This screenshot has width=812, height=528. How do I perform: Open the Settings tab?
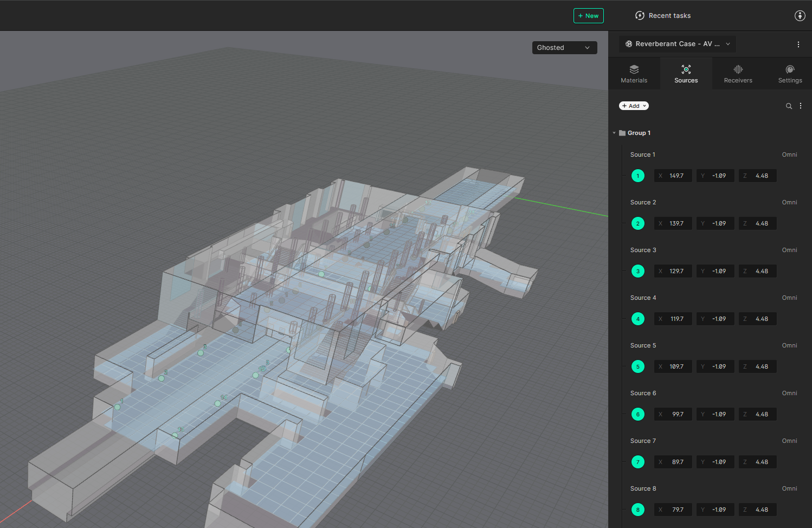790,74
